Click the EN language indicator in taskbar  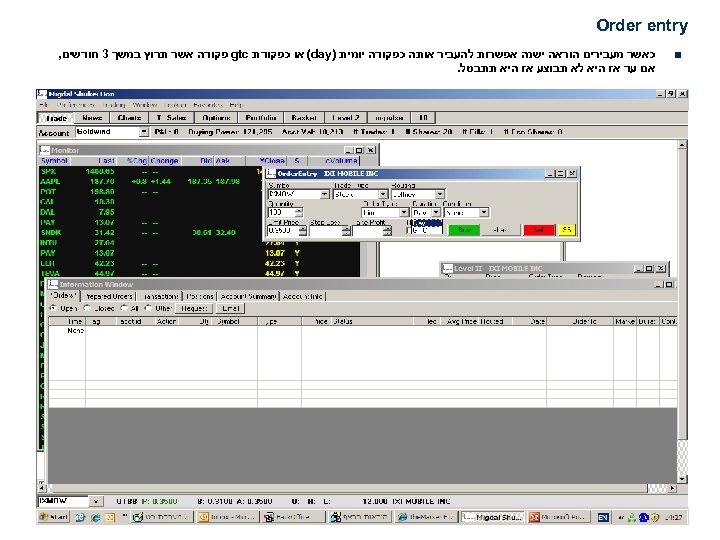[603, 518]
